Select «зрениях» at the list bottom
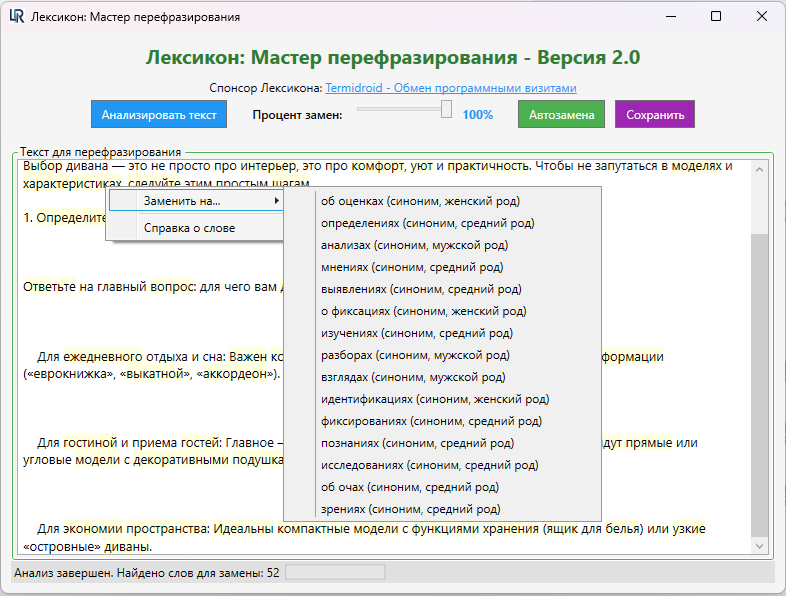The image size is (786, 596). point(410,509)
